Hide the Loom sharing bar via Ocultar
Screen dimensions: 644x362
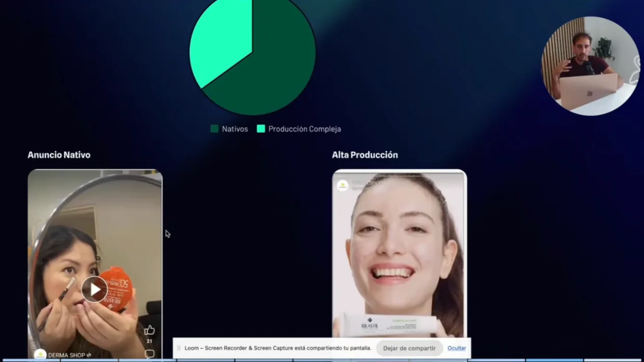[x=456, y=348]
